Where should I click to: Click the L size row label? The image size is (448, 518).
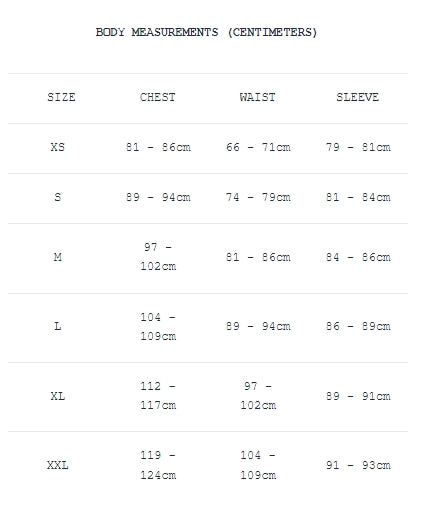point(58,326)
